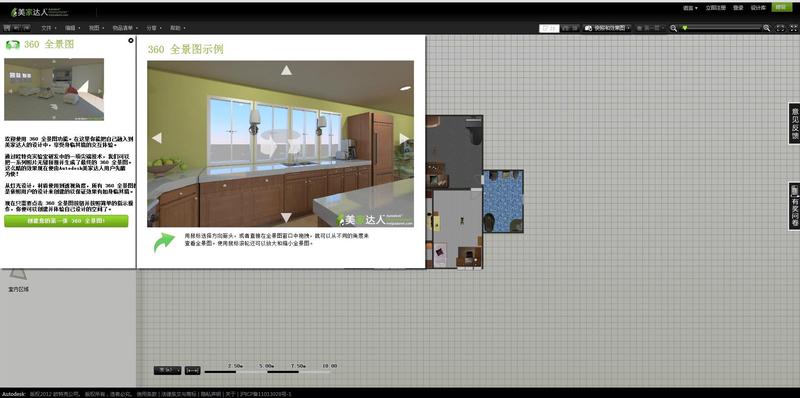
Task: Click the green create first 360 panorama button
Action: (66, 221)
